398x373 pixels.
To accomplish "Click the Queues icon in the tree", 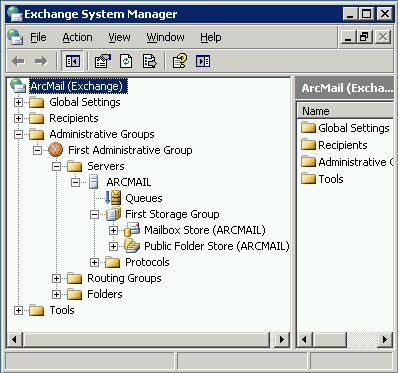I will [x=113, y=198].
